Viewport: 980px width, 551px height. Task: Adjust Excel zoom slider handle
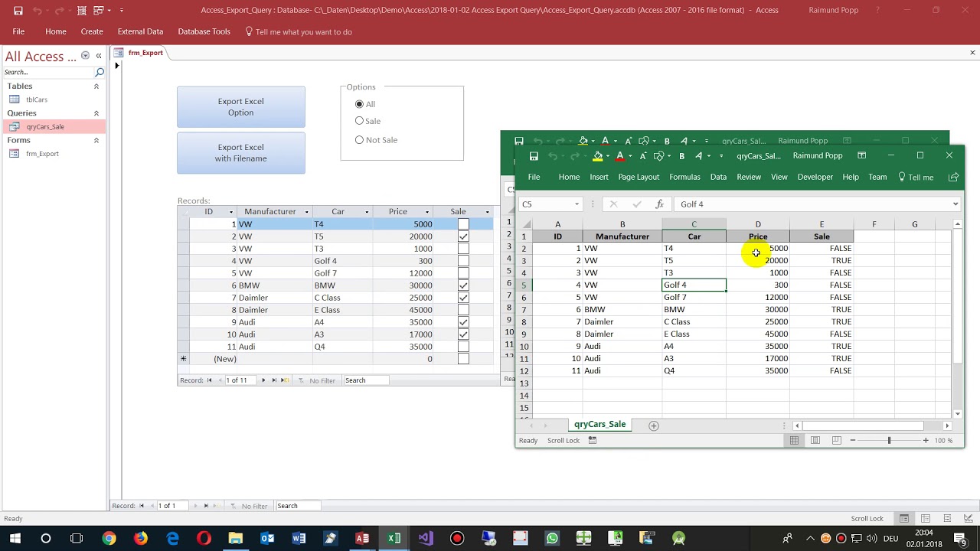pos(889,440)
